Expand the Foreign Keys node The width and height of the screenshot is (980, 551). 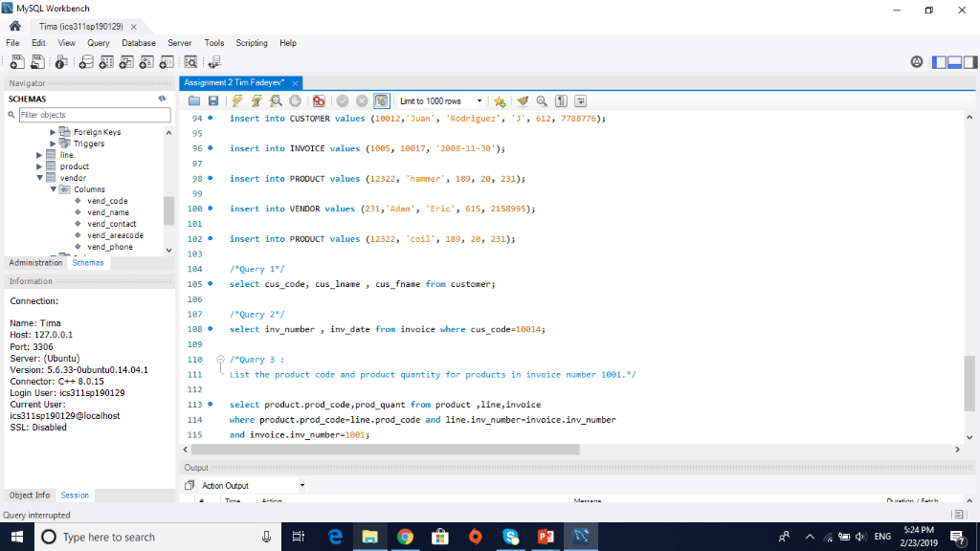tap(54, 132)
